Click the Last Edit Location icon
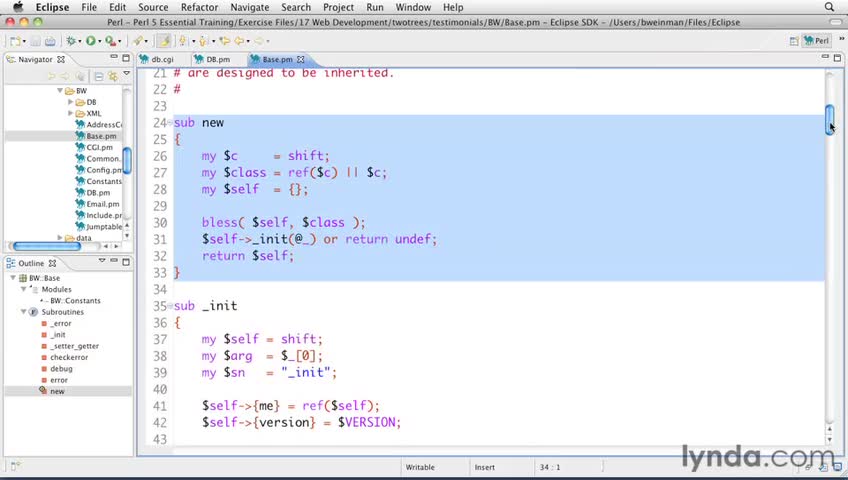Image resolution: width=848 pixels, height=480 pixels. pos(225,41)
